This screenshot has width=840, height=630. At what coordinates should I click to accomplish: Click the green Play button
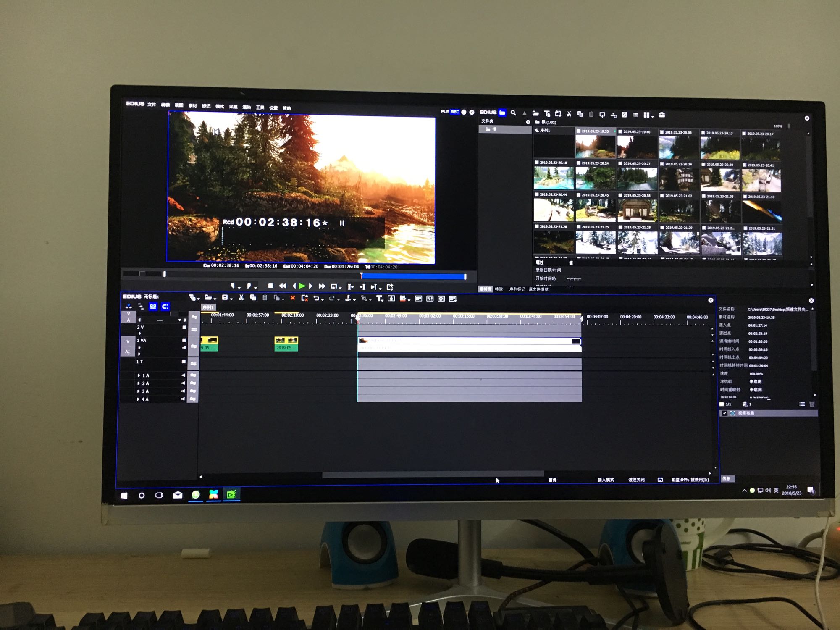(302, 286)
